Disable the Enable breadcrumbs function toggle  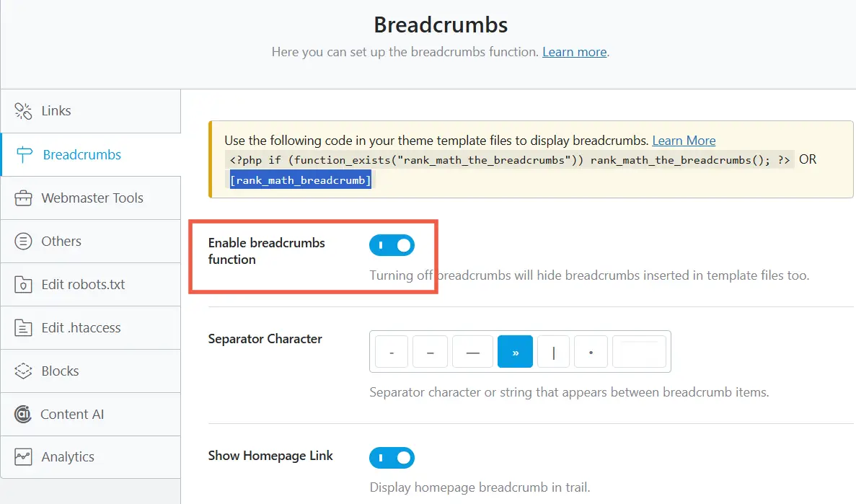(x=392, y=246)
